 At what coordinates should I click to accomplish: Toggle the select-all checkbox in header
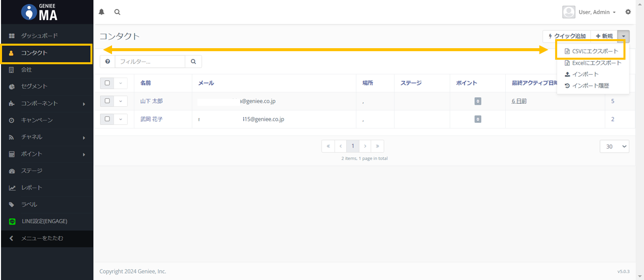tap(107, 83)
